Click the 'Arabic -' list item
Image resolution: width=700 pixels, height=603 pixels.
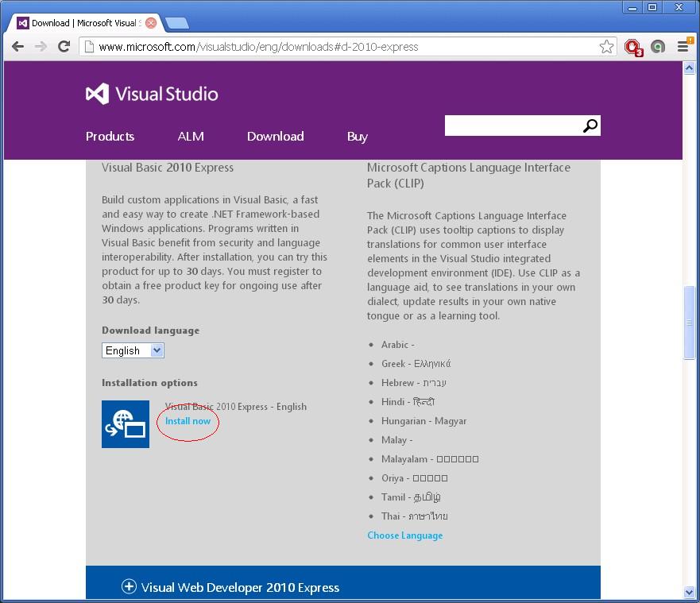397,345
